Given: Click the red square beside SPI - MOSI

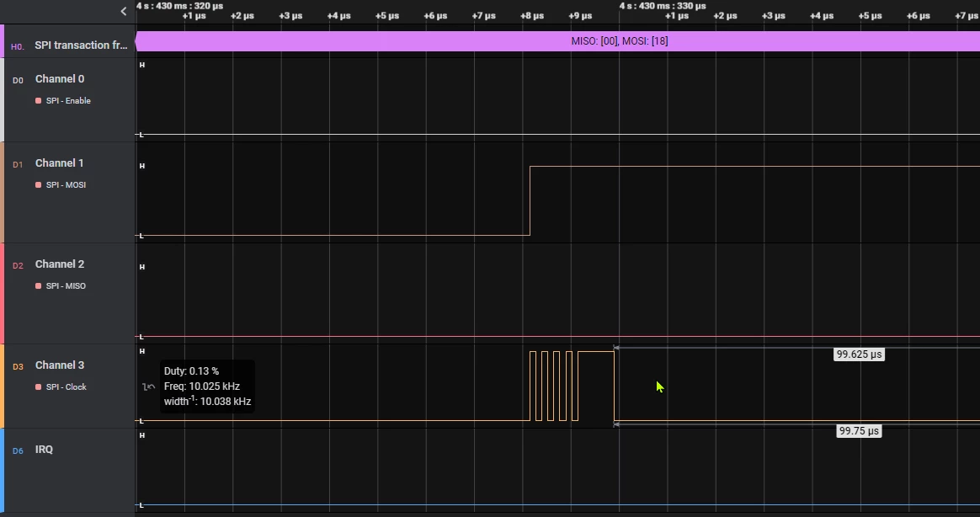Looking at the screenshot, I should [39, 185].
